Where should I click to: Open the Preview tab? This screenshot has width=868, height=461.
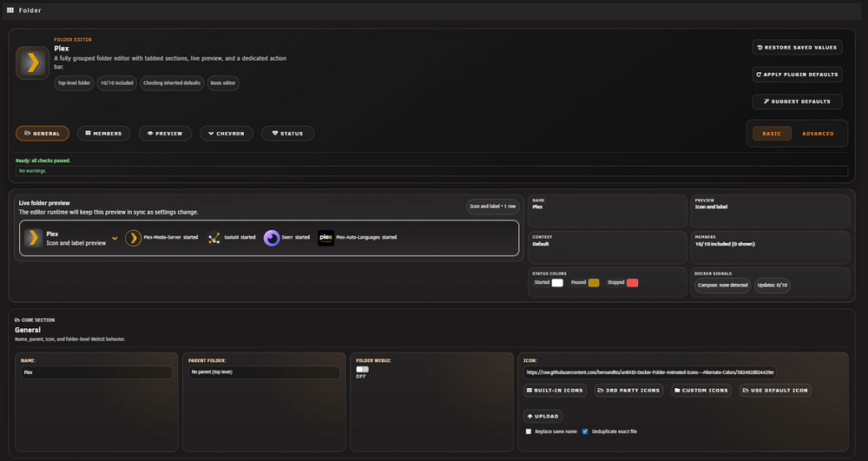(165, 134)
